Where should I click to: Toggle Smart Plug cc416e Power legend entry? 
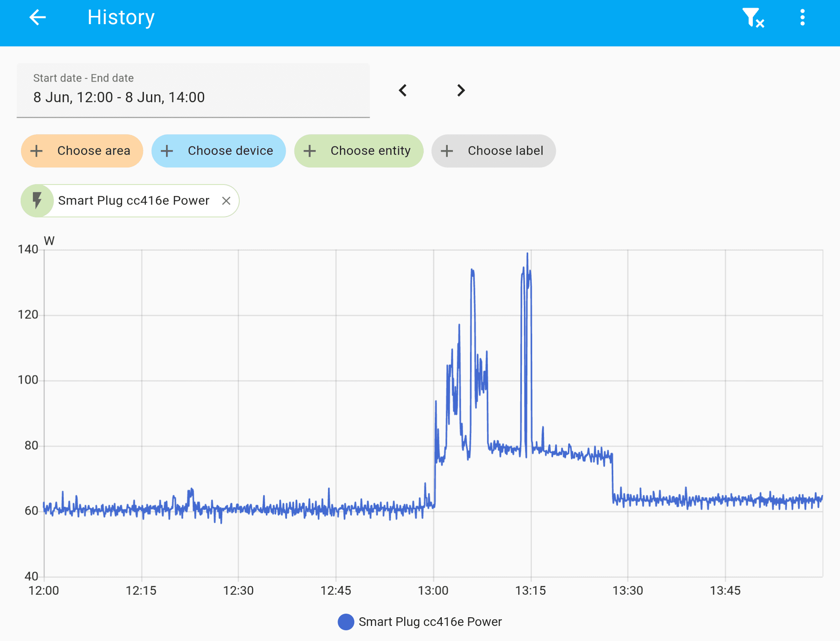(x=430, y=622)
